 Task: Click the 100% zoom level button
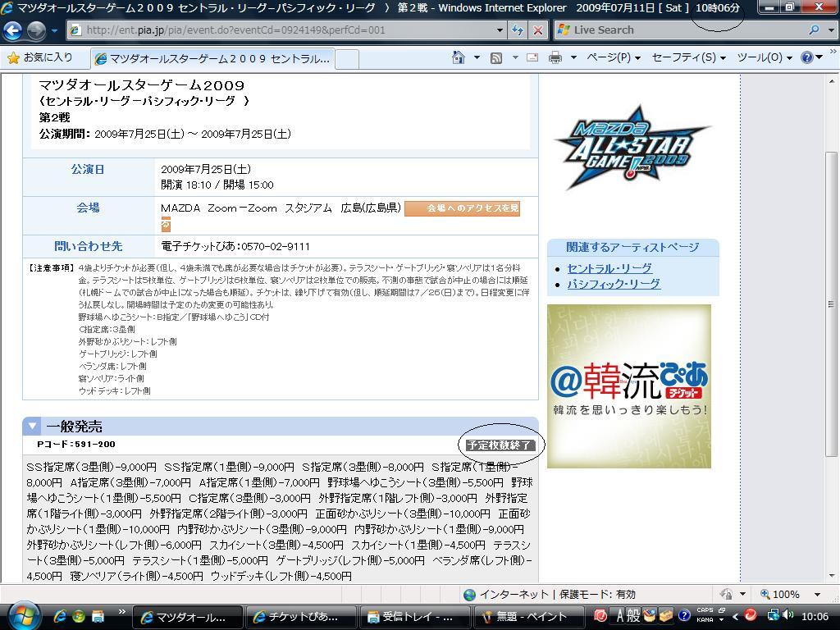[x=780, y=595]
